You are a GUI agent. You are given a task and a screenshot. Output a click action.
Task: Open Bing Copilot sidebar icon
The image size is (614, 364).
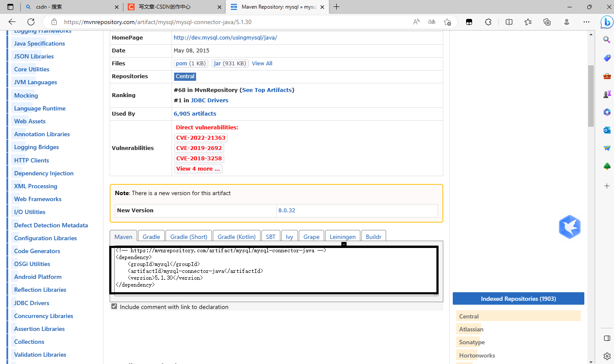[607, 22]
